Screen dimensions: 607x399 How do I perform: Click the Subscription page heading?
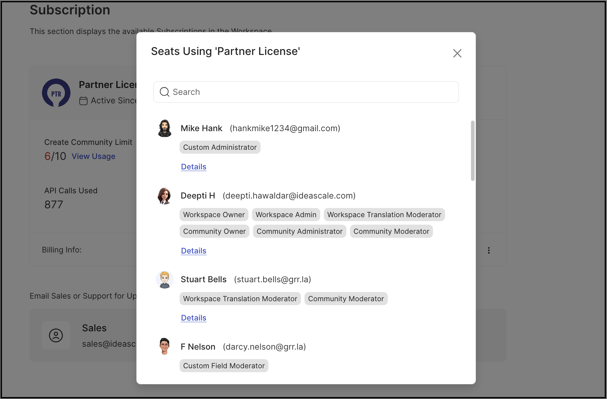click(x=70, y=10)
